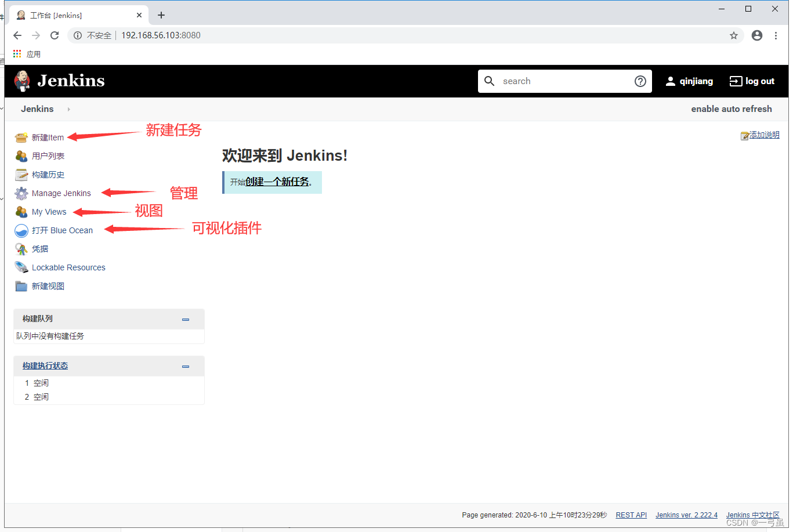
Task: Click the browser address bar URL
Action: (161, 35)
